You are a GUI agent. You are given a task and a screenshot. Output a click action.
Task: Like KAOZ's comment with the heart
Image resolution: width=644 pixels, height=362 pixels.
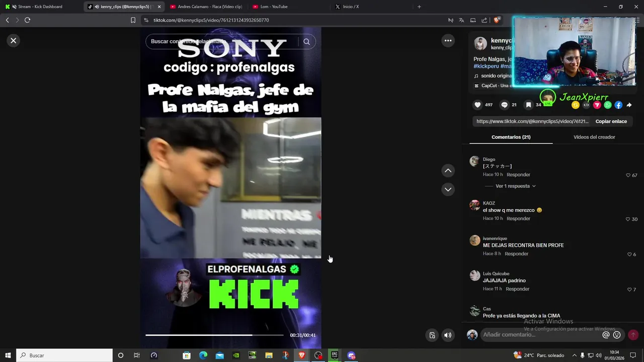pos(628,219)
